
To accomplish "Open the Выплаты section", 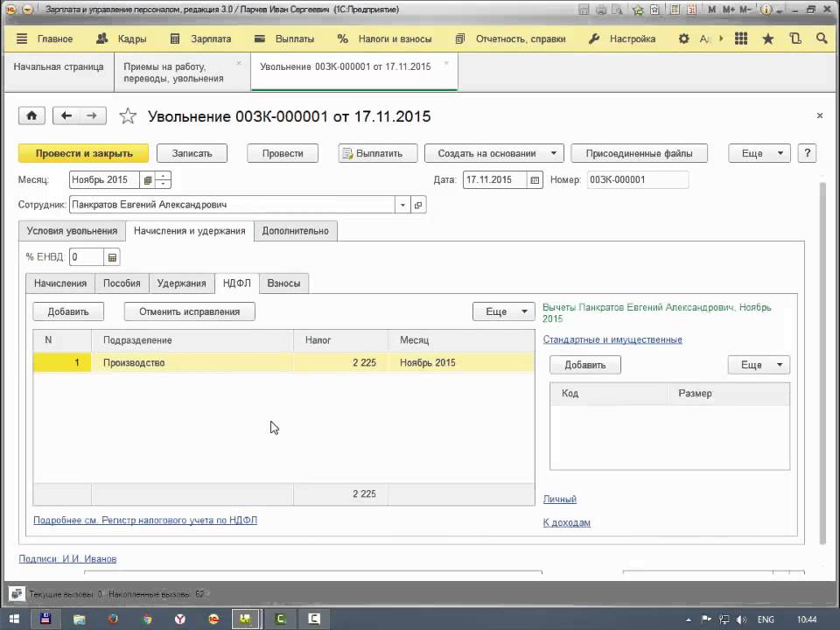I will click(283, 38).
